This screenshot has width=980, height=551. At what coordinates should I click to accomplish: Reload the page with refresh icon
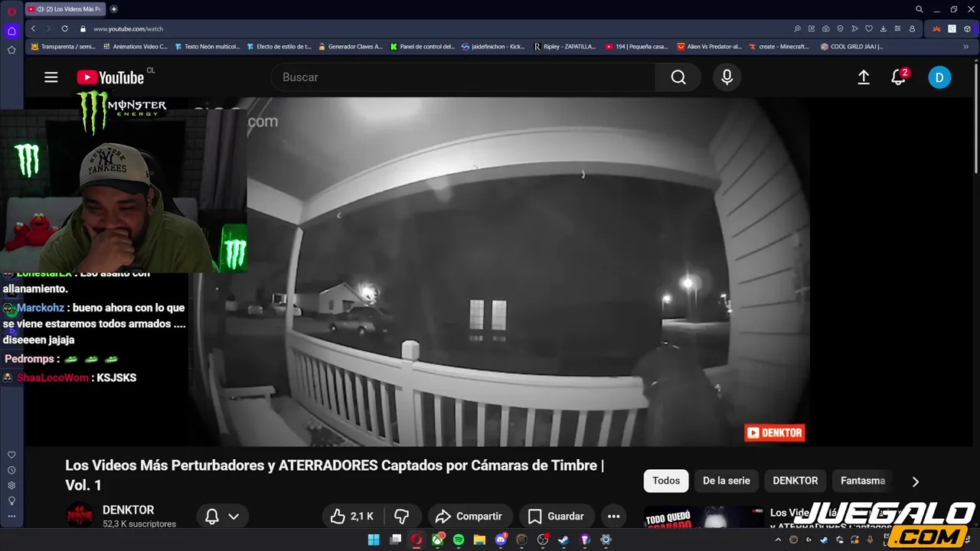click(64, 28)
